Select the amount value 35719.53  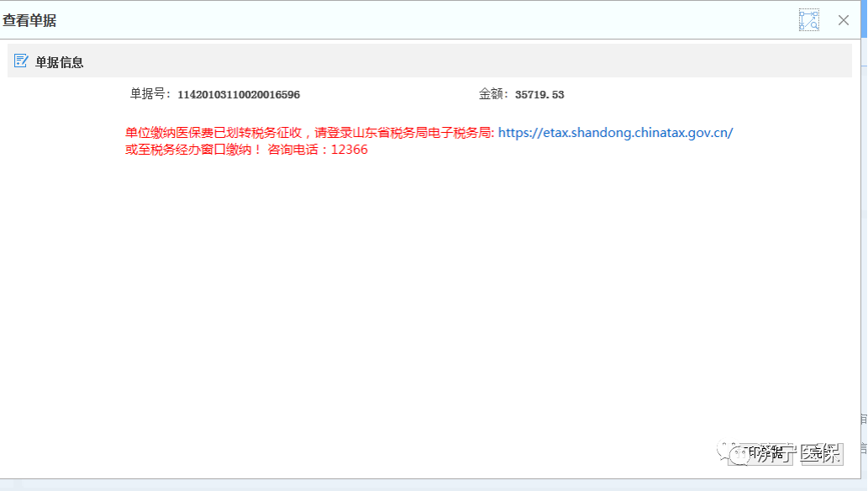(x=539, y=95)
